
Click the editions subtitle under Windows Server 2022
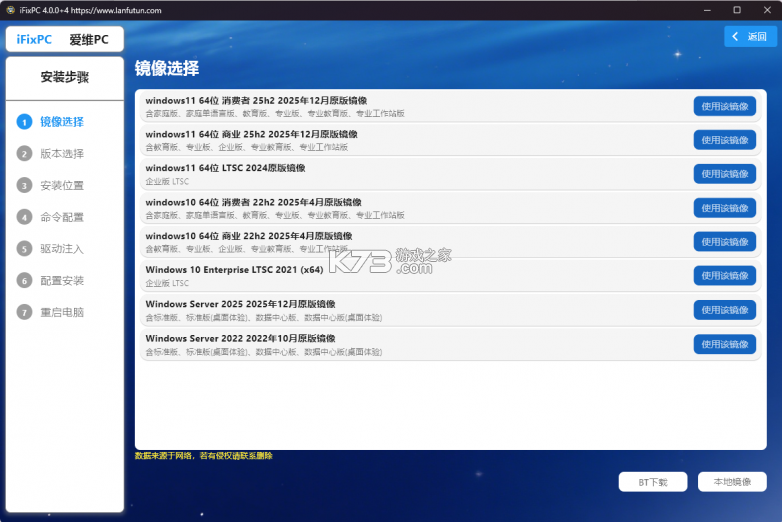pos(264,351)
